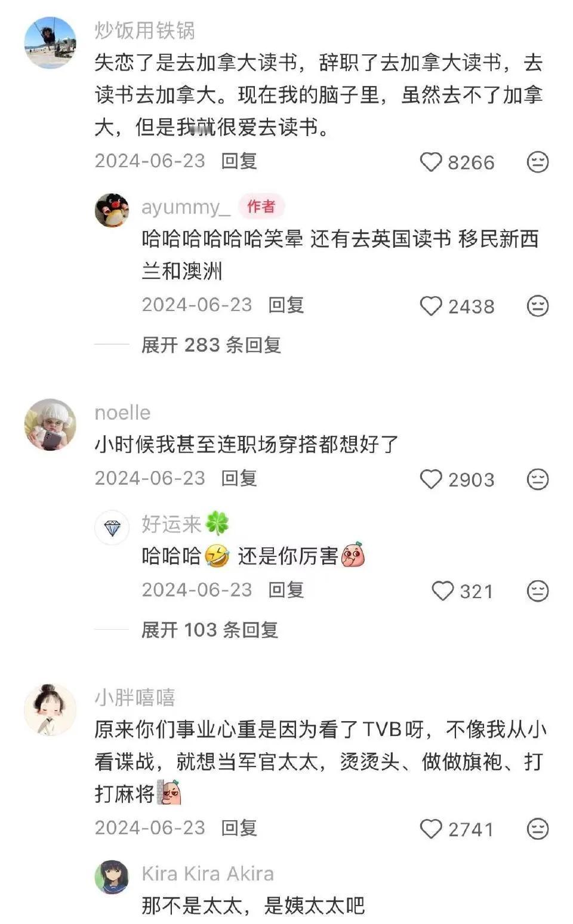573x924 pixels.
Task: Like noelle's comment with 2903 likes
Action: pyautogui.click(x=430, y=479)
